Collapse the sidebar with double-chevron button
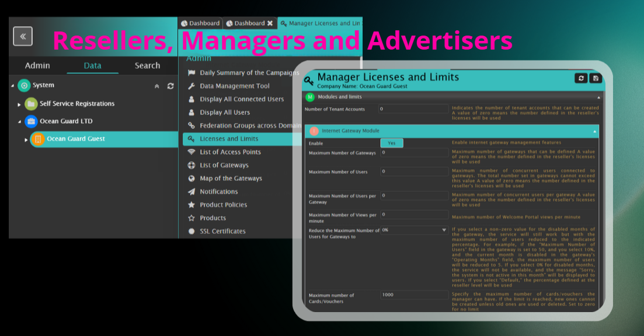 coord(23,36)
